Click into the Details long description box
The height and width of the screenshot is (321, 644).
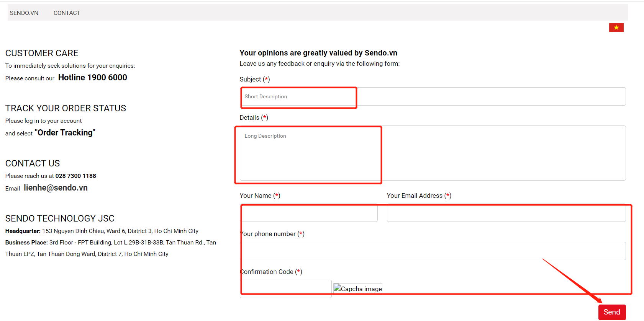(x=433, y=153)
